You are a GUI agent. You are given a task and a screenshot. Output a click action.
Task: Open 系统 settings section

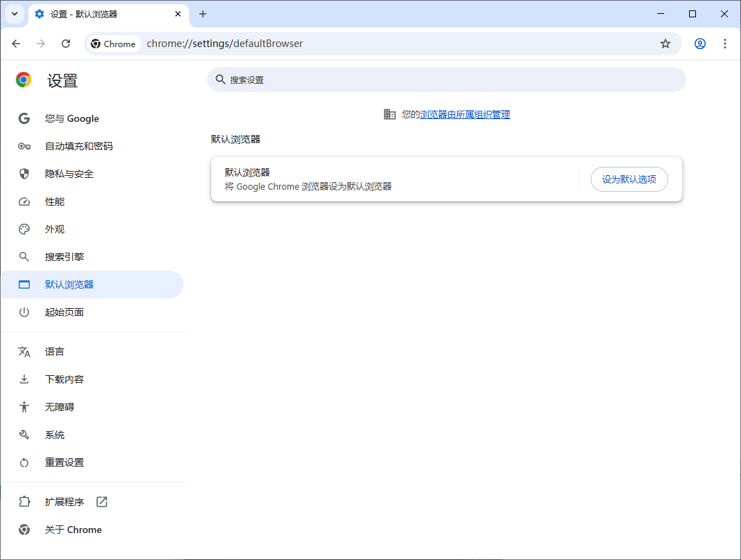click(92, 435)
